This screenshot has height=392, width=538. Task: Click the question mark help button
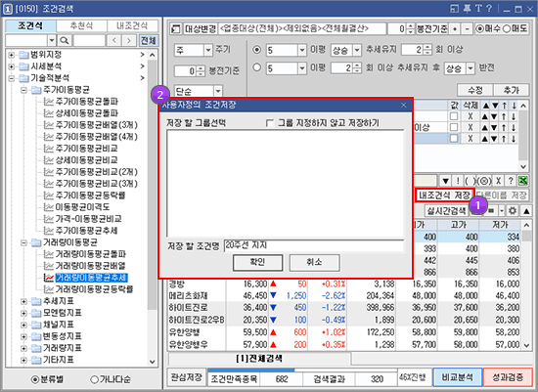(511, 181)
